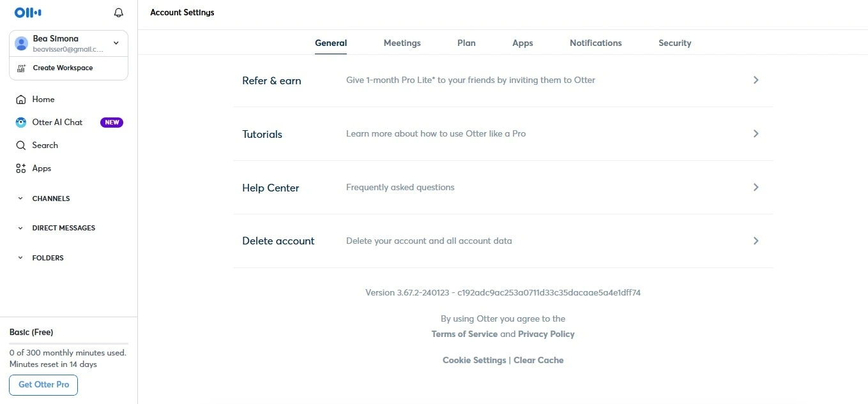Switch to the Plan tab
The width and height of the screenshot is (868, 404).
(x=466, y=43)
